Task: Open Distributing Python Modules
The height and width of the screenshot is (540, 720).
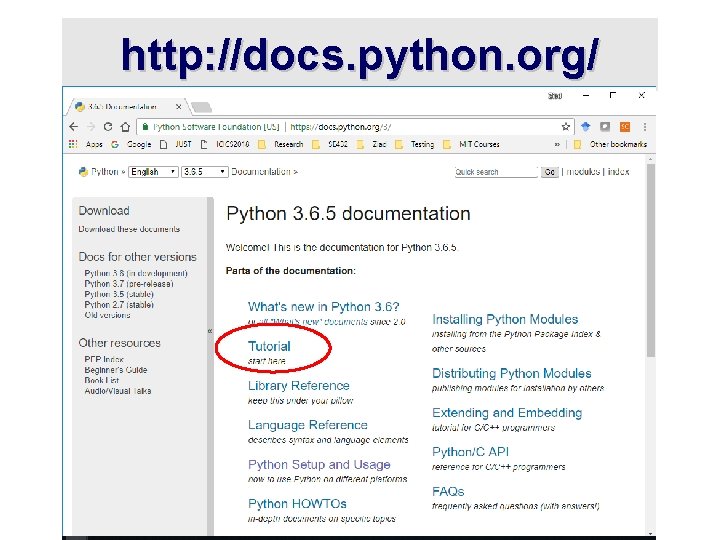Action: coord(512,373)
